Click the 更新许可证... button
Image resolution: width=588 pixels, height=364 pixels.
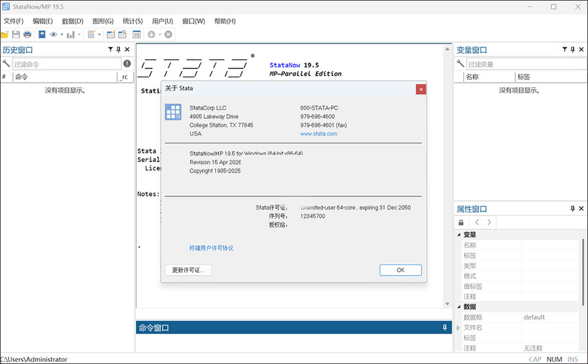[x=188, y=270]
